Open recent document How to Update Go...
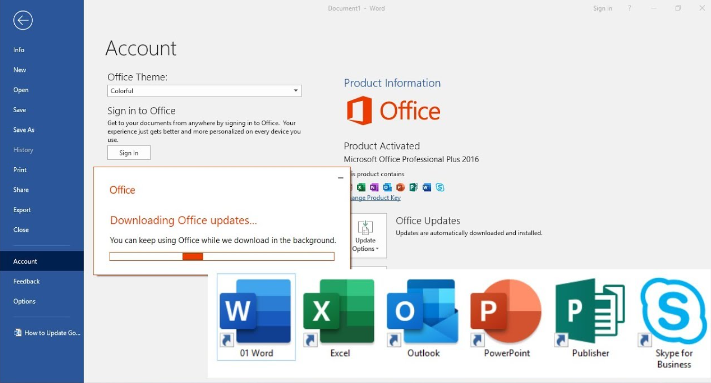Screen dimensions: 711x383 pyautogui.click(x=47, y=333)
